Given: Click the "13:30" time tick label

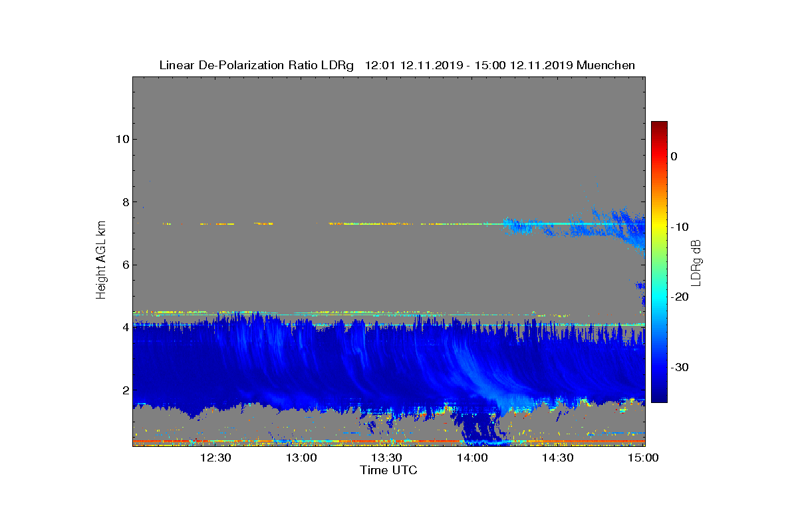Looking at the screenshot, I should pos(386,458).
